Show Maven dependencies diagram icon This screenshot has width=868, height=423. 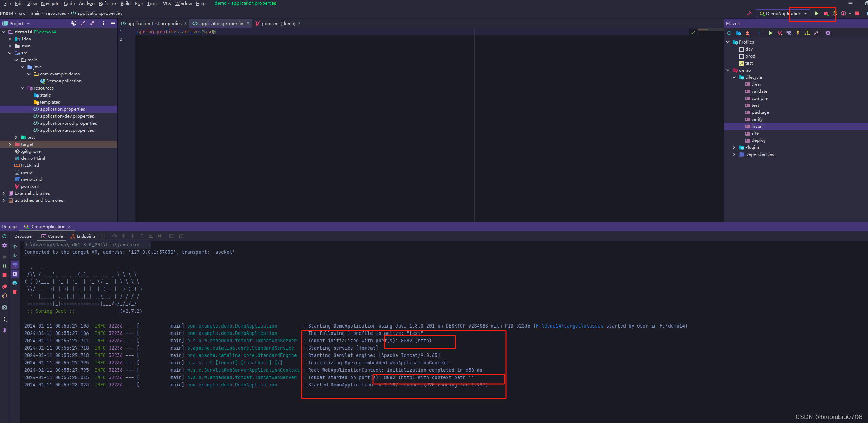(807, 33)
